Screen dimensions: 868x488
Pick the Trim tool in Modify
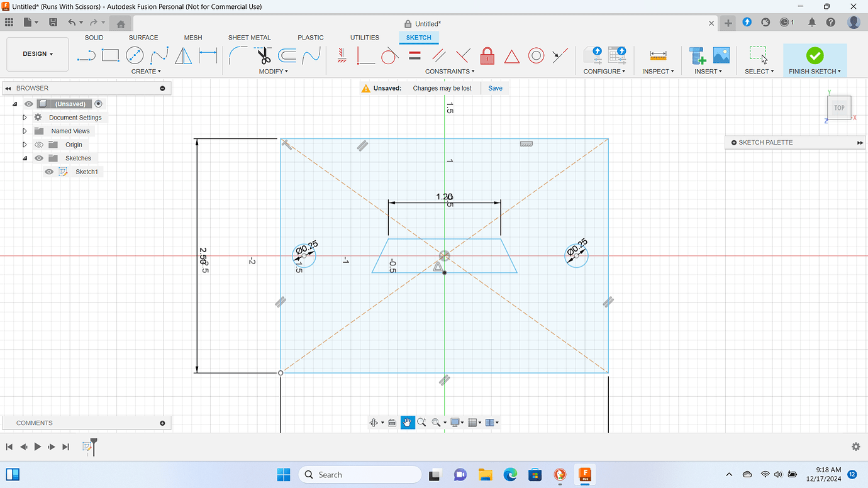[264, 55]
